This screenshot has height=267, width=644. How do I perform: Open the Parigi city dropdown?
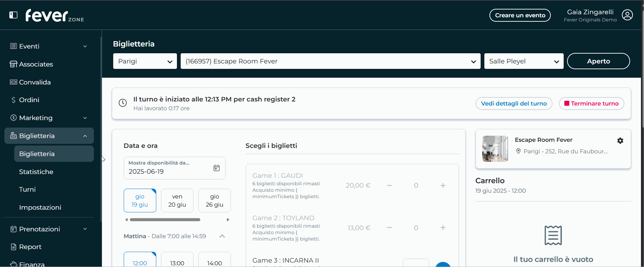coord(145,61)
